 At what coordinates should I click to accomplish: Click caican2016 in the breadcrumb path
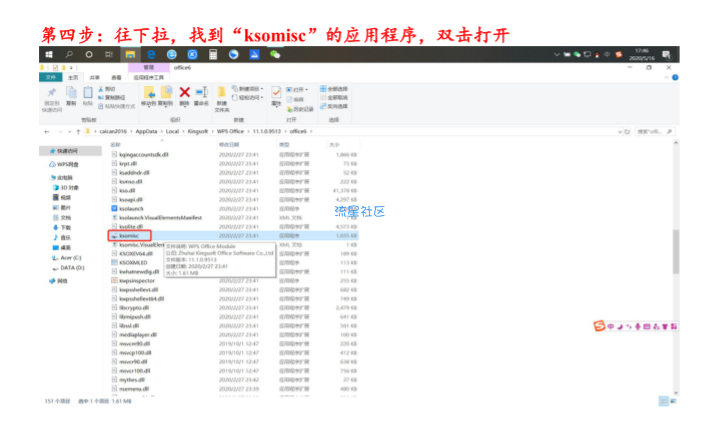click(x=113, y=132)
